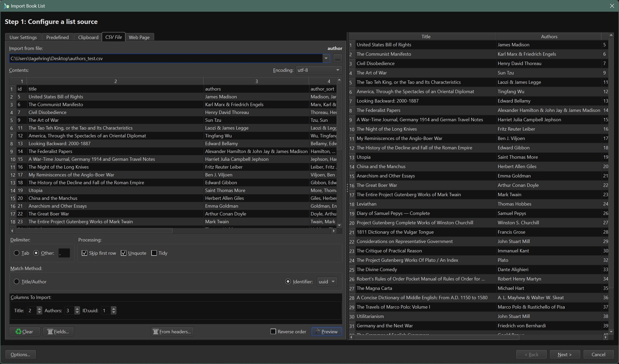Click the contents table horizontal scrollbar
Screen dimensions: 619x364
click(x=94, y=231)
